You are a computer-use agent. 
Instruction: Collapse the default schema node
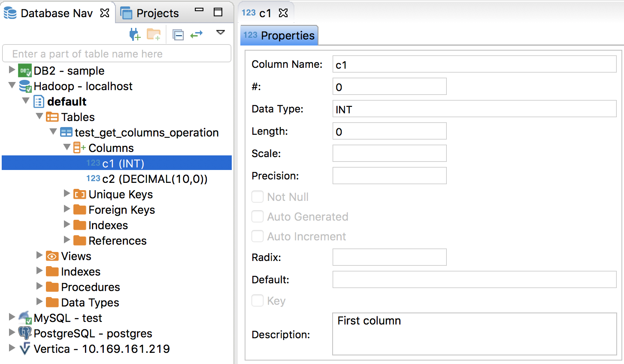(26, 101)
